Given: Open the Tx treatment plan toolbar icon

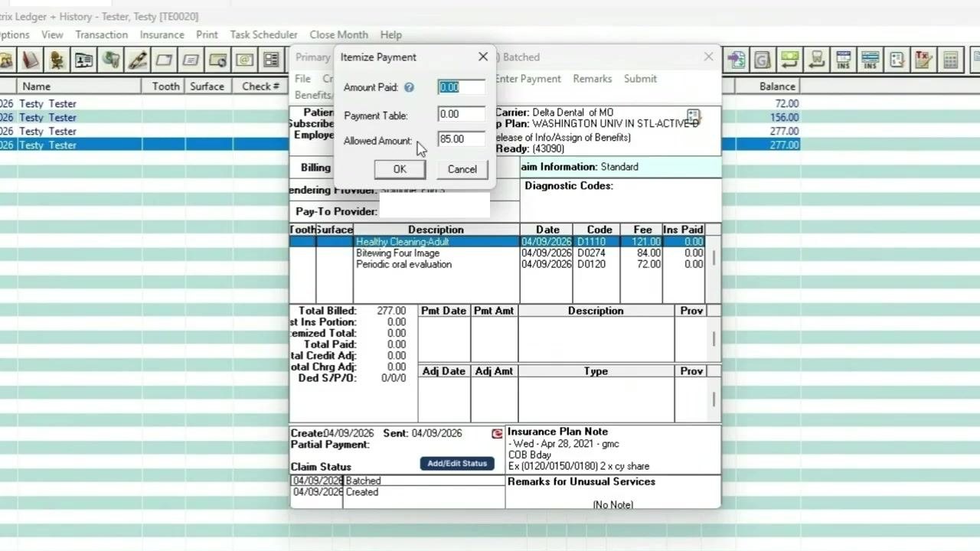Looking at the screenshot, I should click(923, 59).
